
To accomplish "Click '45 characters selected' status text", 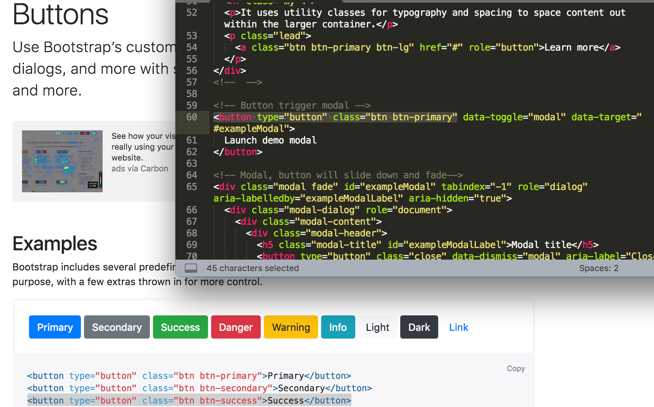I will [x=252, y=268].
